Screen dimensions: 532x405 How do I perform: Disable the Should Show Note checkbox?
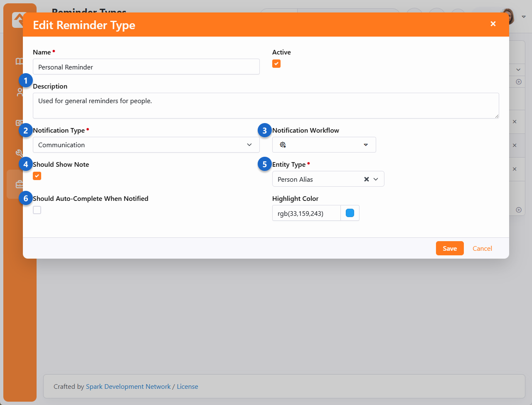37,176
